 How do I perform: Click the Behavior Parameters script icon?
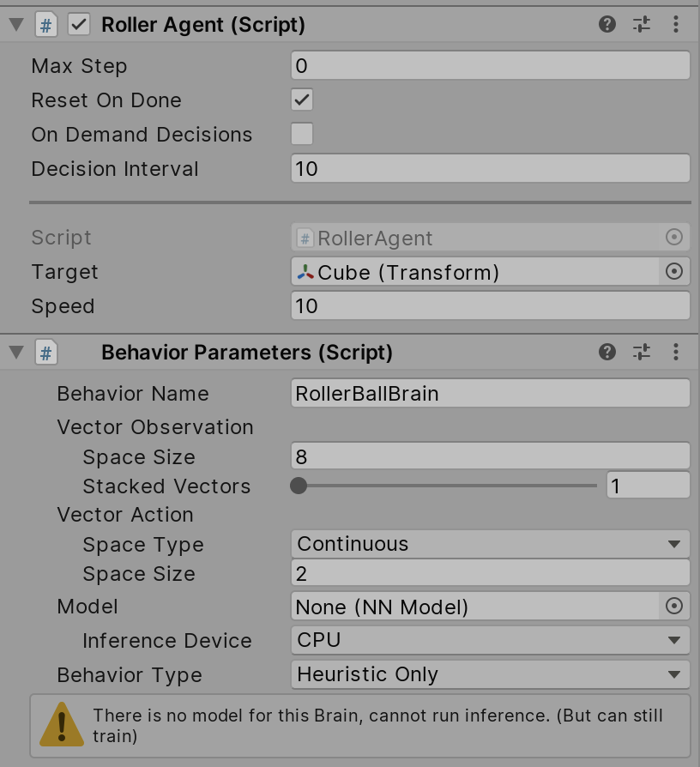tap(46, 352)
